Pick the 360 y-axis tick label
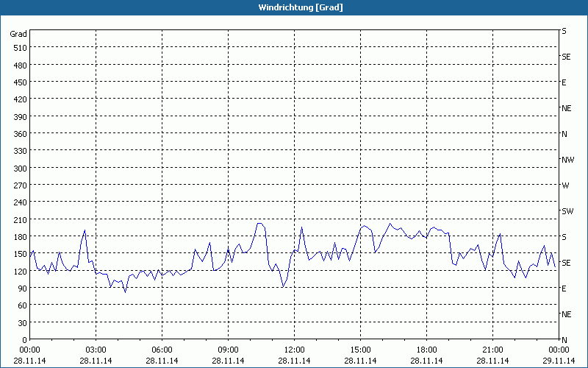 point(21,134)
